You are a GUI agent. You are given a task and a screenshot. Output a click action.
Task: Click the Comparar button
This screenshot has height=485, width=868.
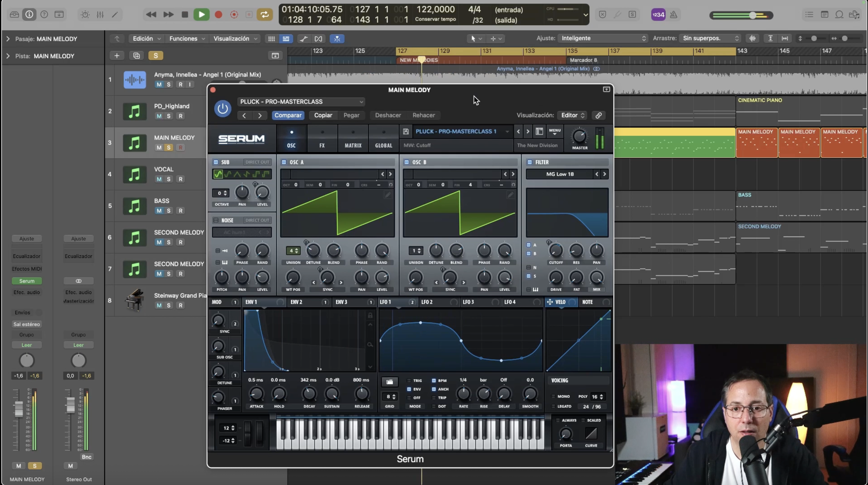tap(288, 115)
